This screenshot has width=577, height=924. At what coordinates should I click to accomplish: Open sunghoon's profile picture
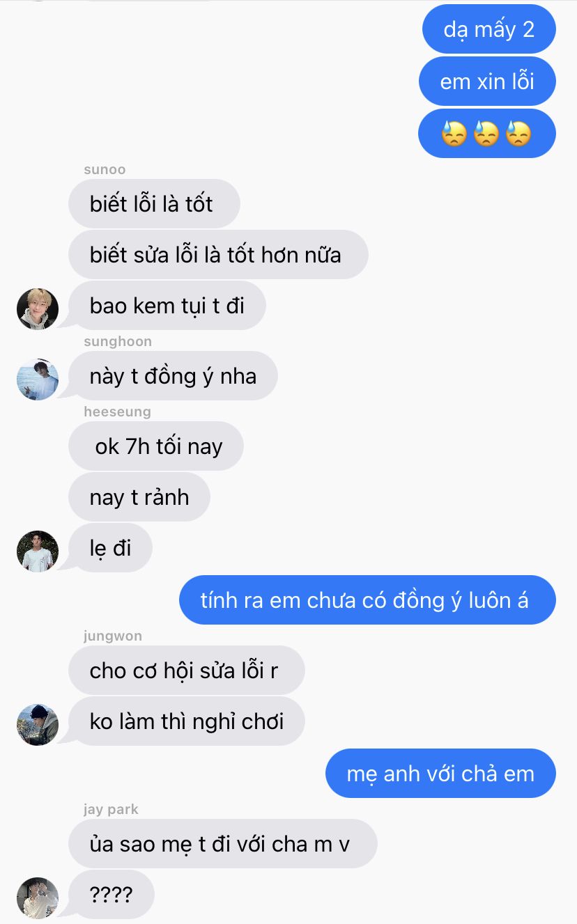point(38,379)
